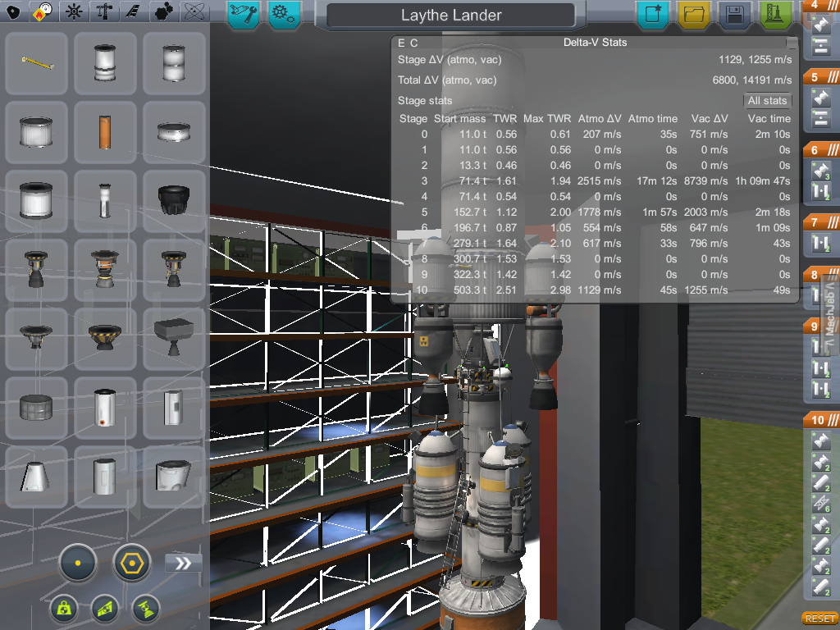The width and height of the screenshot is (840, 630).
Task: Click the Laythe Lander vessel name field
Action: coord(451,15)
